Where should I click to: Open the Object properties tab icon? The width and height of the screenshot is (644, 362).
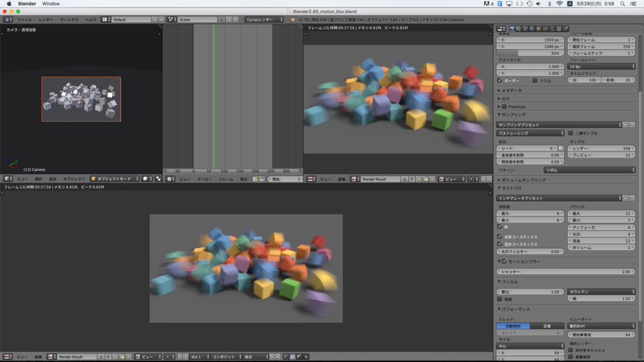(x=538, y=29)
